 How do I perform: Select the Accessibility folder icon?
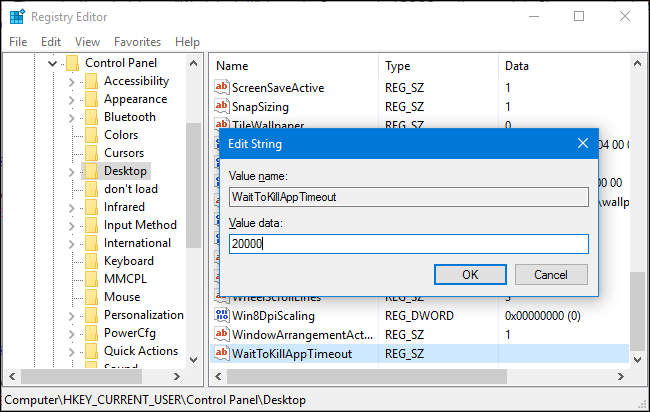pyautogui.click(x=91, y=81)
